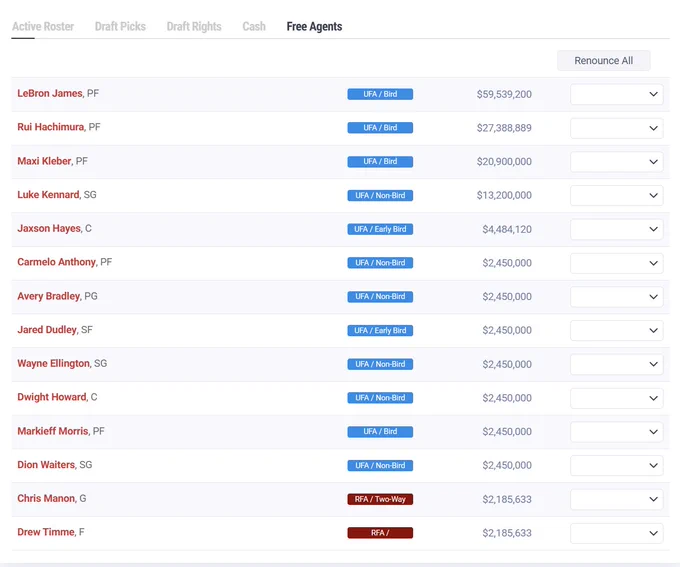Click the Renounce All button

[603, 60]
